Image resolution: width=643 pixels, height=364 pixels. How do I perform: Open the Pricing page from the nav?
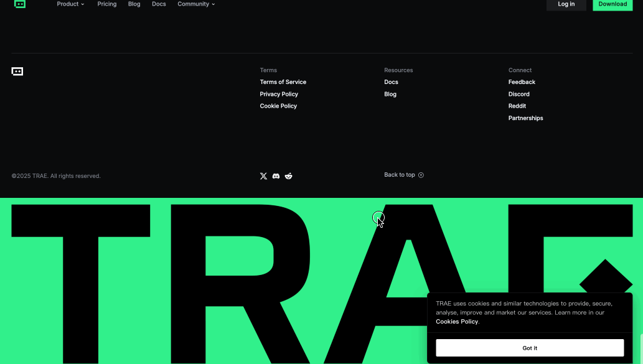click(107, 4)
